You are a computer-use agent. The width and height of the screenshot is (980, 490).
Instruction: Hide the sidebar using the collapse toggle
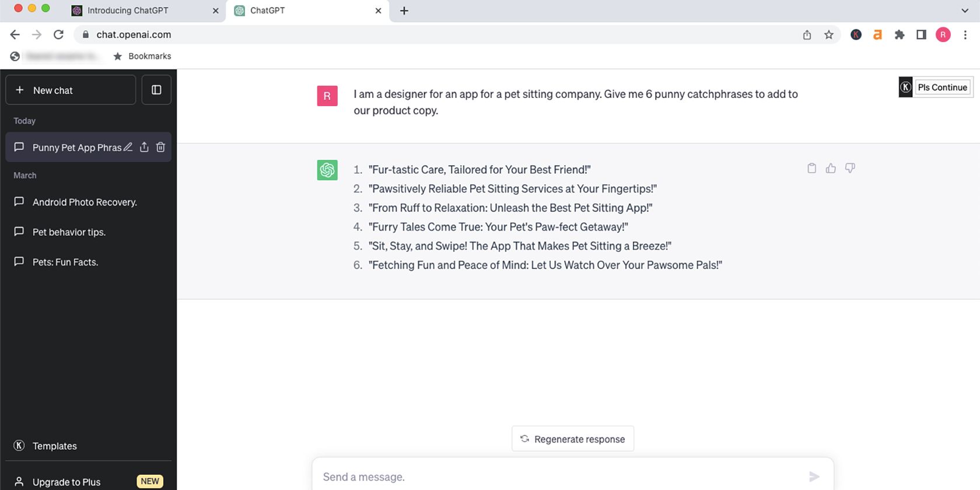point(156,90)
